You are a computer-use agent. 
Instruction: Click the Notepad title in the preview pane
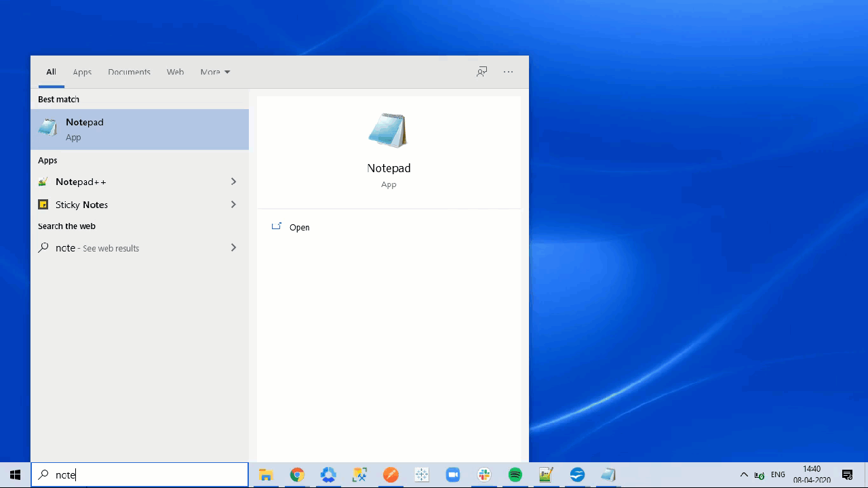[389, 168]
